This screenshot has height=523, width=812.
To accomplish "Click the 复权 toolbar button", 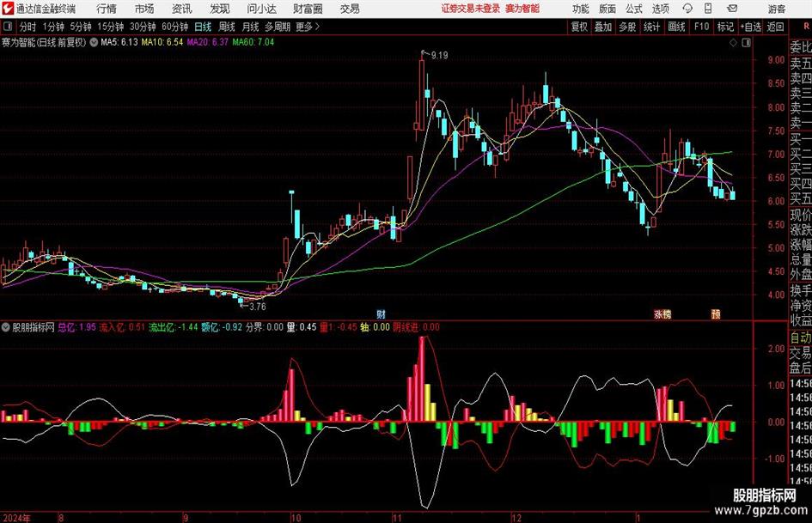I will point(579,27).
